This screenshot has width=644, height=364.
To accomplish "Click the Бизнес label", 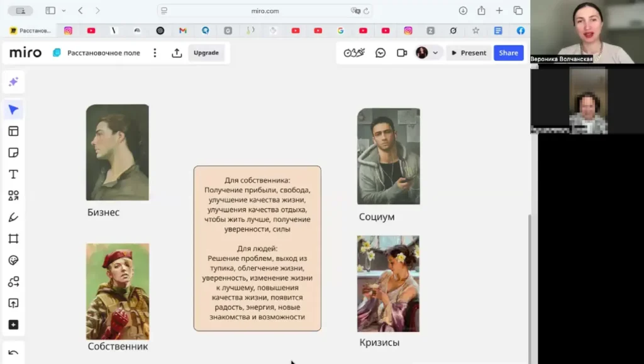I will coord(104,212).
